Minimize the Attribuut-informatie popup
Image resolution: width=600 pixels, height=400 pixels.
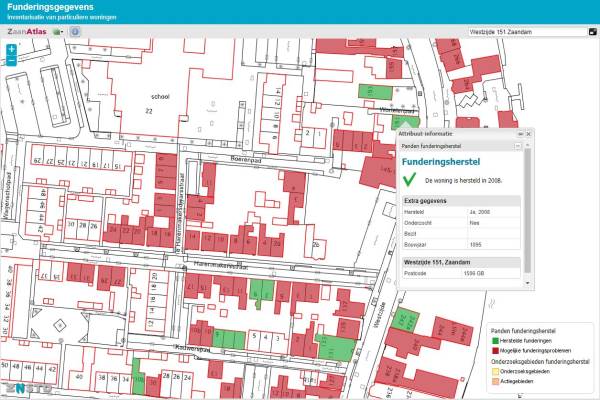518,133
